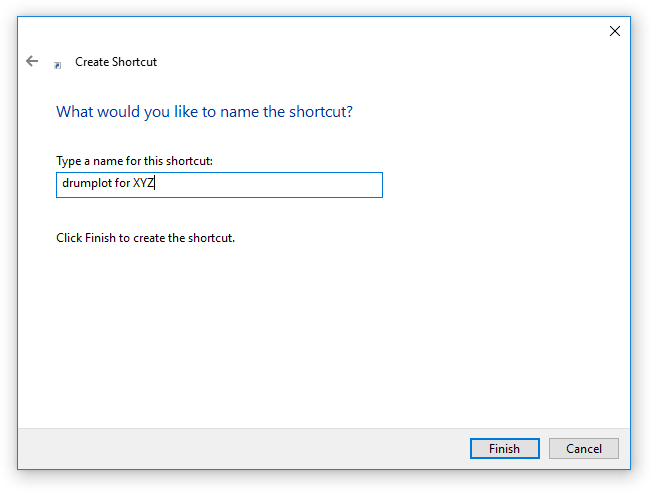Place cursor after XYZ in name field
The image size is (652, 492).
click(x=155, y=183)
